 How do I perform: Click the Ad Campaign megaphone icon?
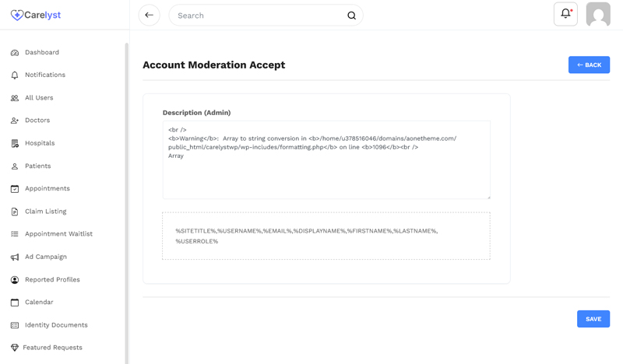(x=15, y=257)
